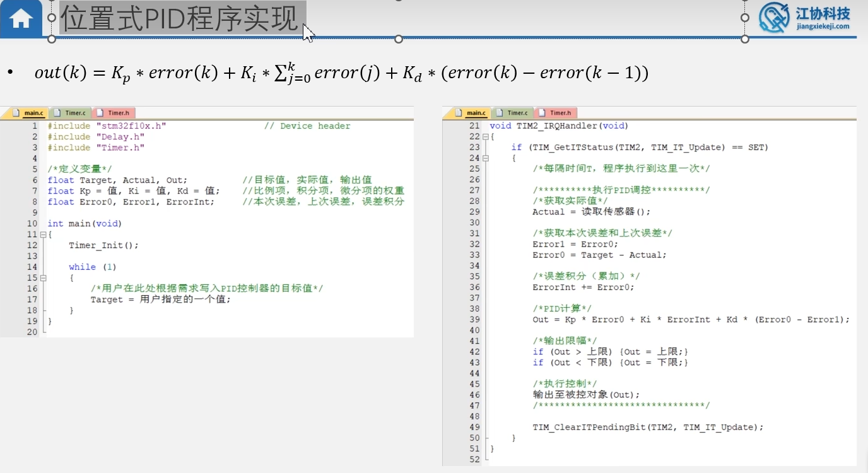This screenshot has width=868, height=473.
Task: Click the /*执行控制*/ comment
Action: (565, 384)
